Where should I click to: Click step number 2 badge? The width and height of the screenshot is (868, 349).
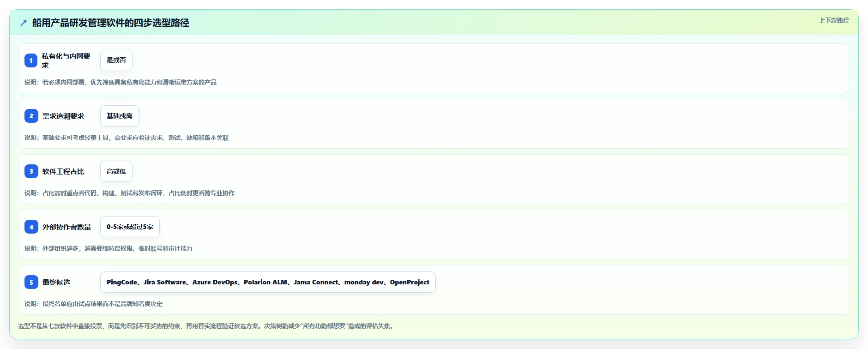31,116
